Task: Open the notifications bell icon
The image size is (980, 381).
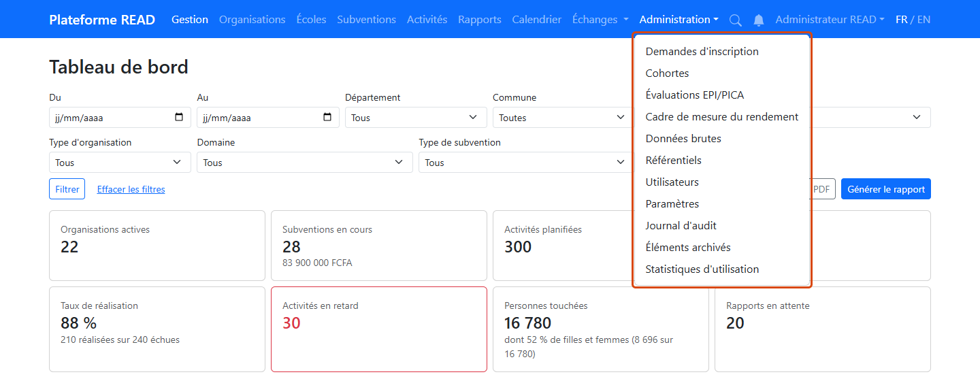Action: pos(759,20)
